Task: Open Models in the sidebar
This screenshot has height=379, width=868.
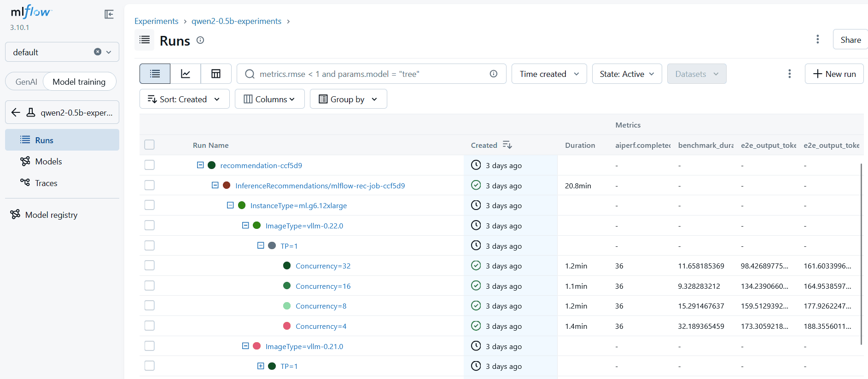Action: [x=62, y=161]
